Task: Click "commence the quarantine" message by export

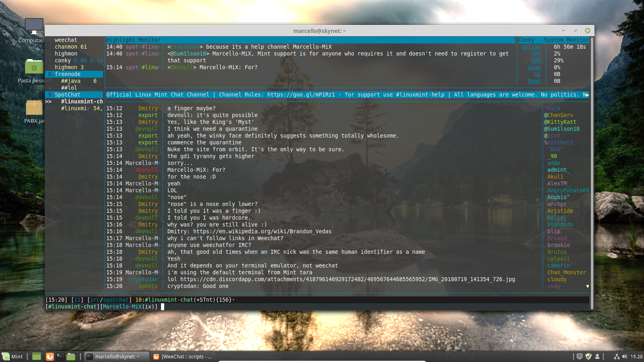Action: click(x=204, y=142)
